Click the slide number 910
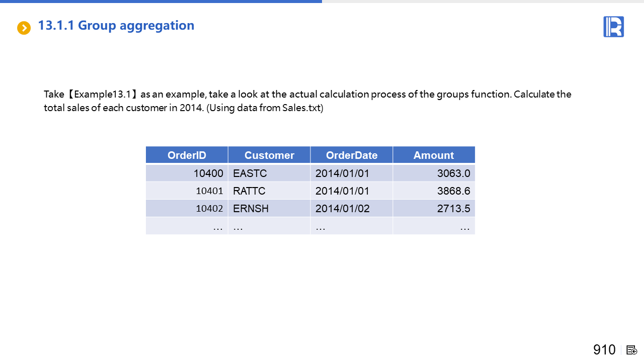 [x=604, y=350]
